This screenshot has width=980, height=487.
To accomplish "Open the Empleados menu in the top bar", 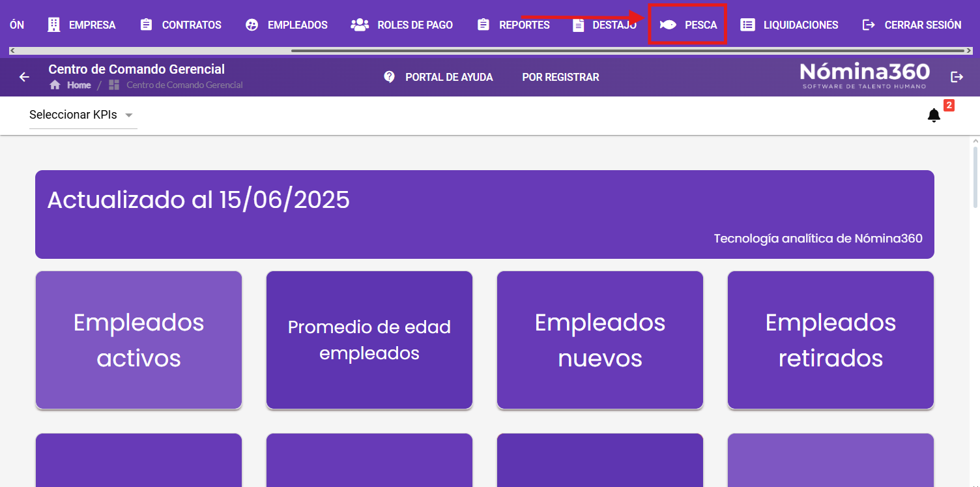I will (287, 25).
